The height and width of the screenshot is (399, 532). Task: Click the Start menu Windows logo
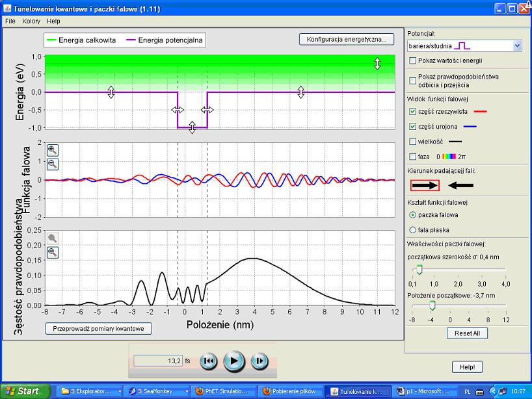[10, 391]
